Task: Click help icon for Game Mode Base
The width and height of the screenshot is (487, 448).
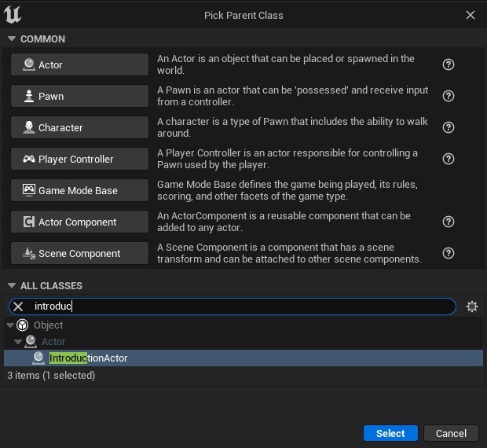Action: click(x=449, y=190)
